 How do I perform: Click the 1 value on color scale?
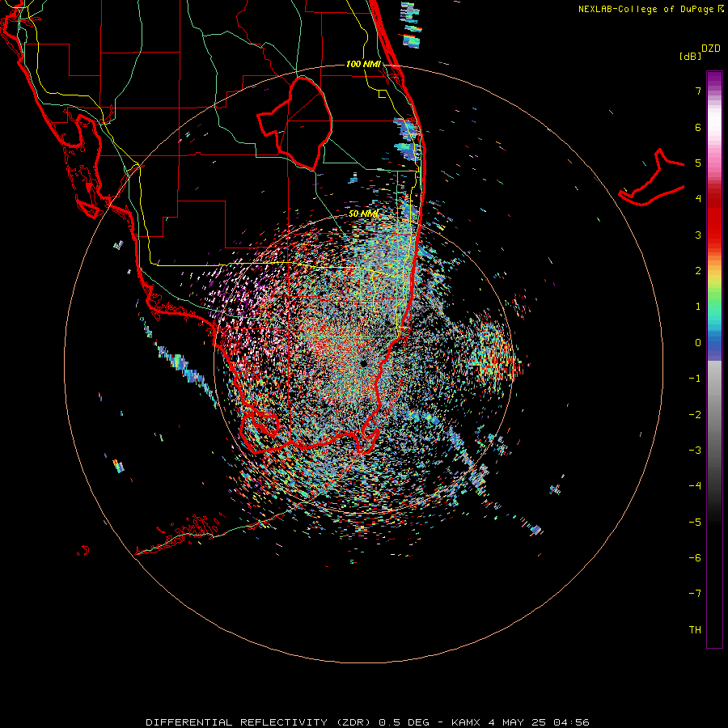click(x=698, y=307)
